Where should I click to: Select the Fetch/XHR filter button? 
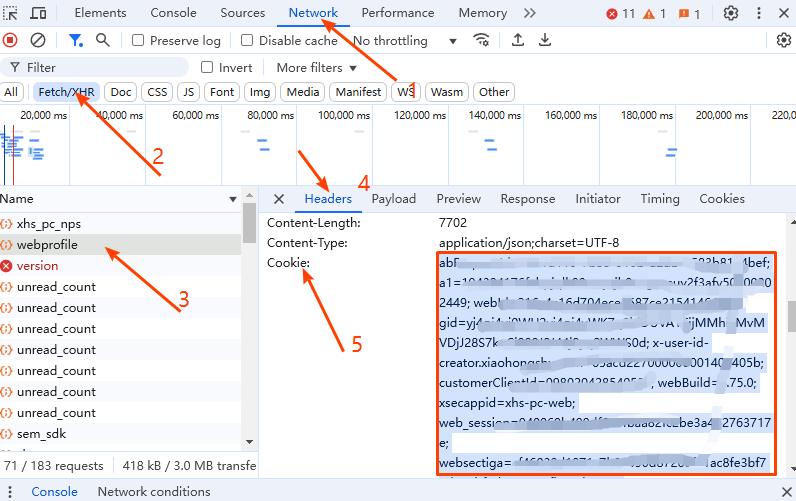(65, 92)
